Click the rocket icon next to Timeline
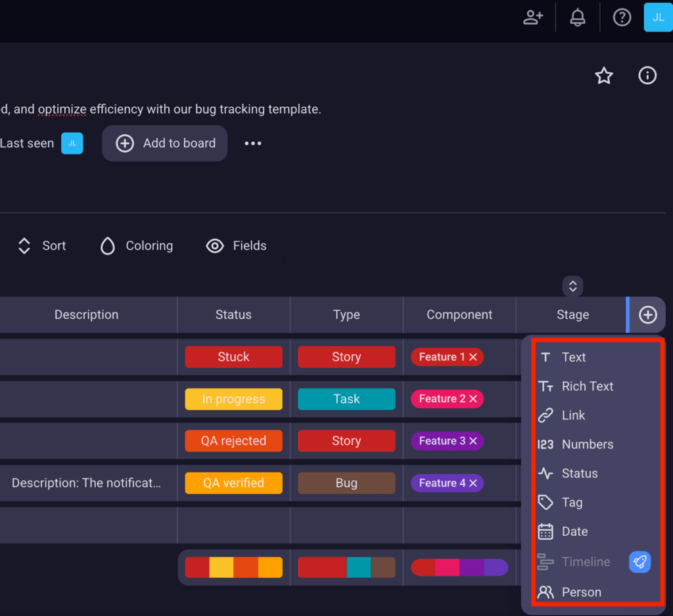 tap(639, 562)
